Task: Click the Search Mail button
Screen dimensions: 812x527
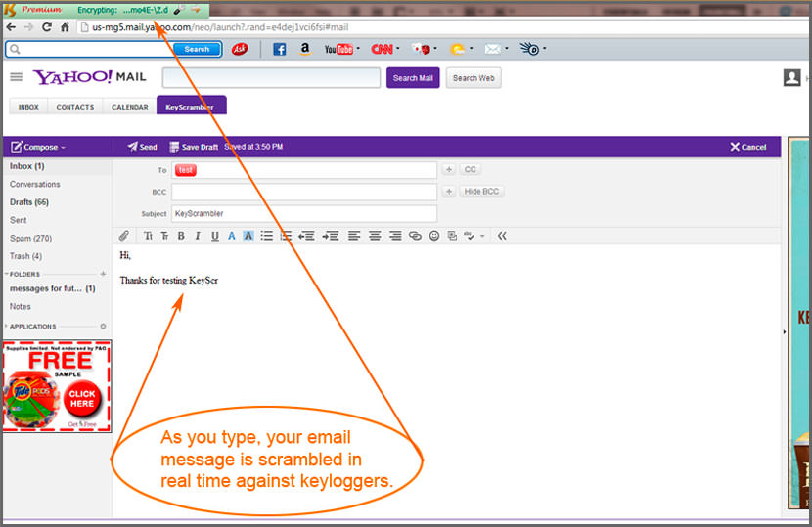Action: pyautogui.click(x=413, y=77)
